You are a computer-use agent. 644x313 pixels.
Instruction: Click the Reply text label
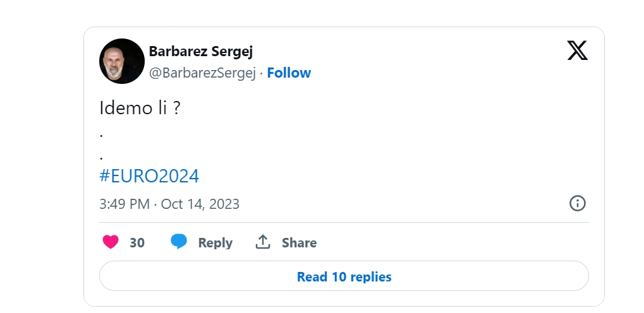tap(216, 242)
